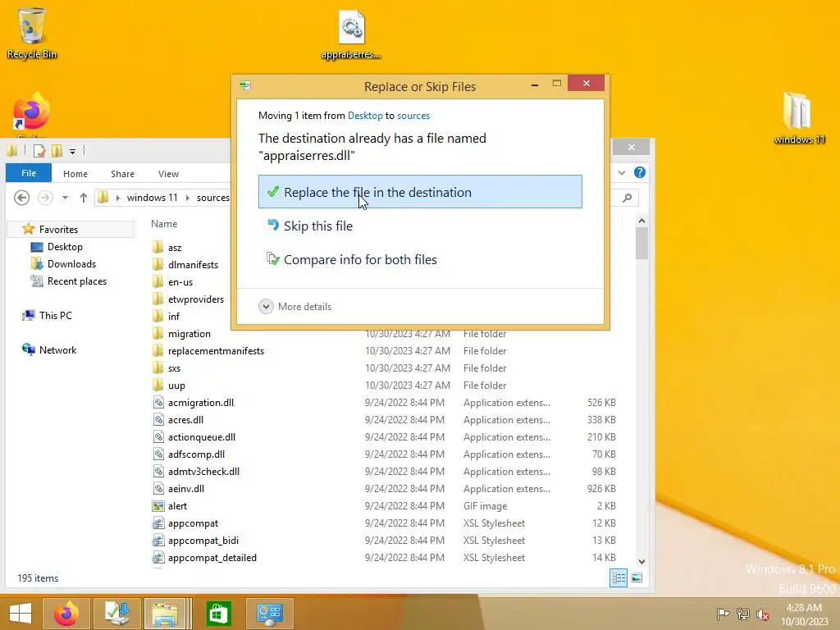Switch to the Home ribbon tab
This screenshot has height=630, width=840.
75,174
